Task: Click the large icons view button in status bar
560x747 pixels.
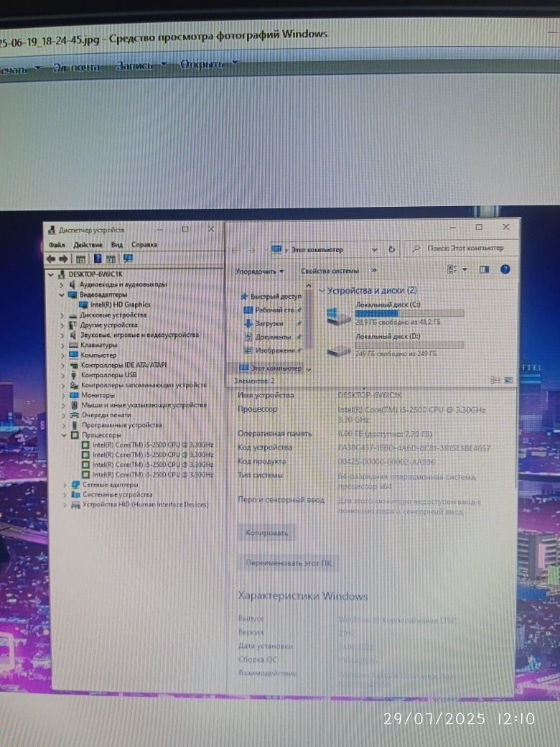Action: pos(508,380)
